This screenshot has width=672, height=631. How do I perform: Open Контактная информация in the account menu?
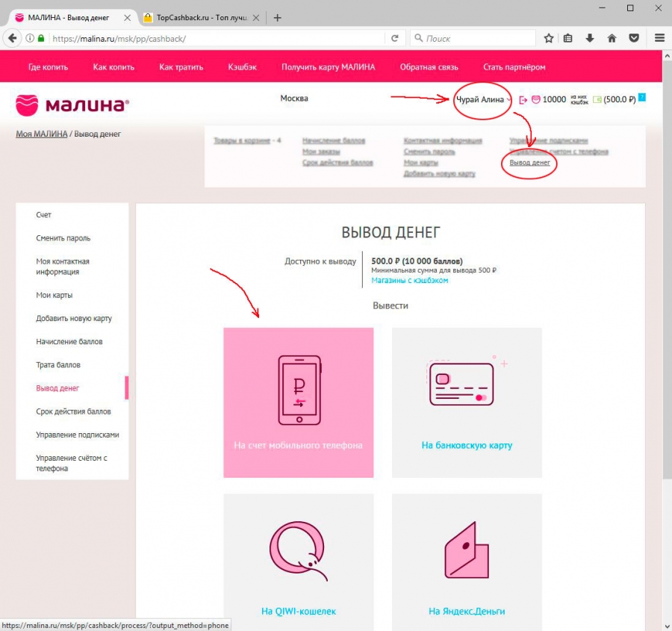443,140
